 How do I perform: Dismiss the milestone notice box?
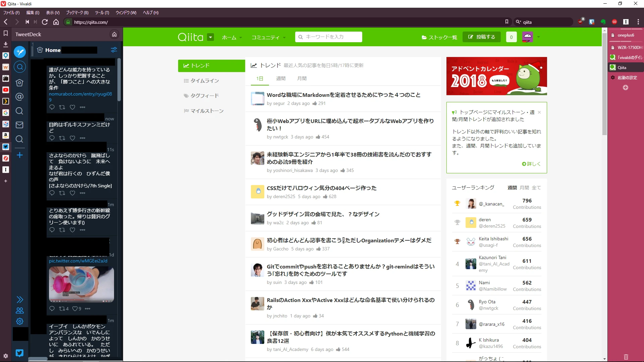539,112
